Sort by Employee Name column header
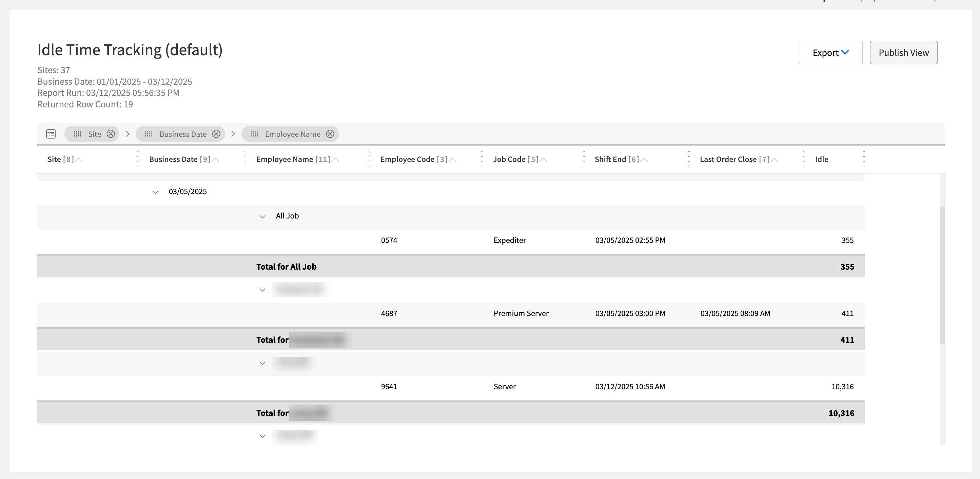This screenshot has width=980, height=479. 285,159
